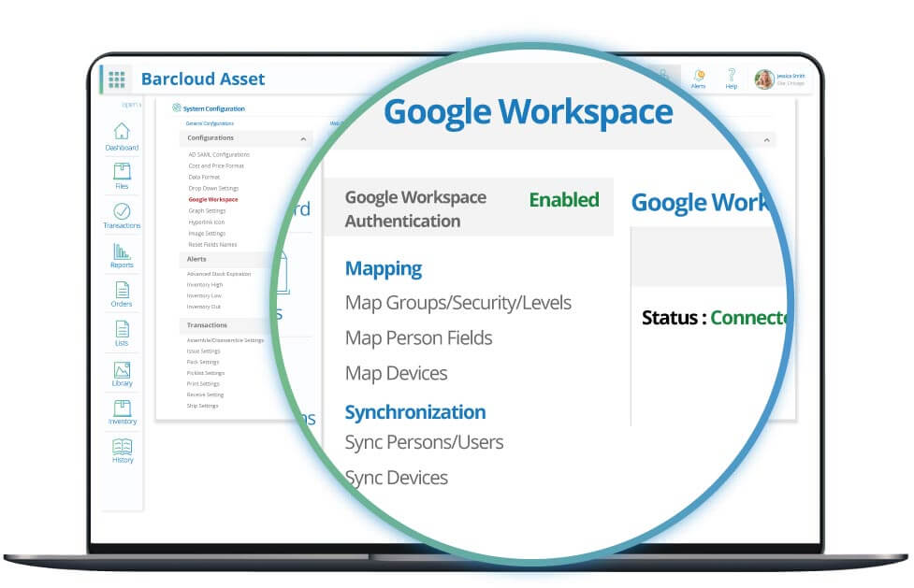Click the large Google Workspace page title
914x588 pixels.
(x=529, y=112)
